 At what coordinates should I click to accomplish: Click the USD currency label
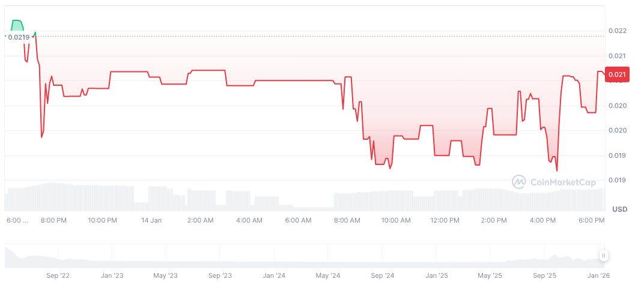(x=619, y=209)
